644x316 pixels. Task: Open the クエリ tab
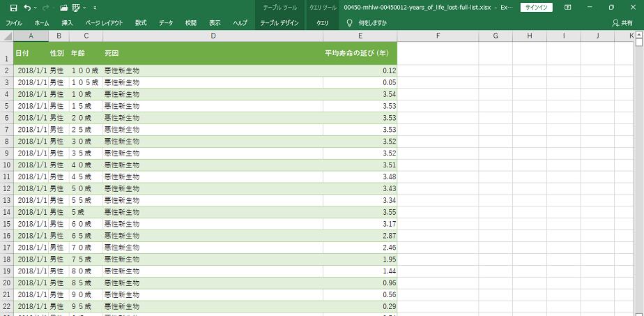click(323, 23)
